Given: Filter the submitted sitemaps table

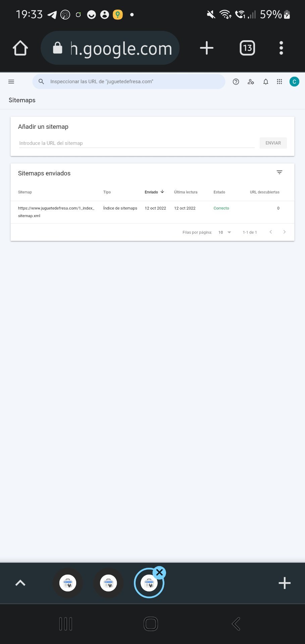Looking at the screenshot, I should [279, 172].
